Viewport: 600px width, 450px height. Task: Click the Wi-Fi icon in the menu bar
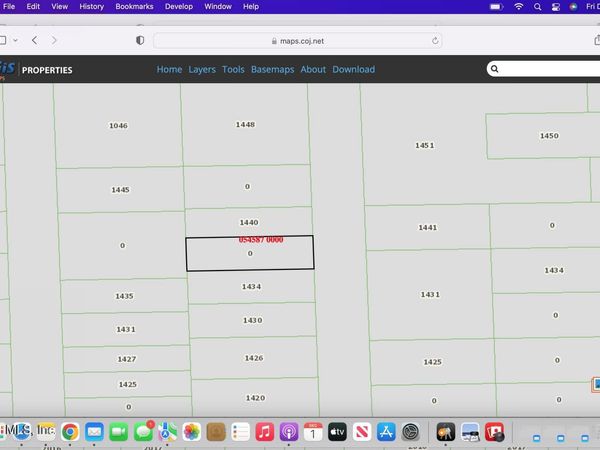[519, 6]
